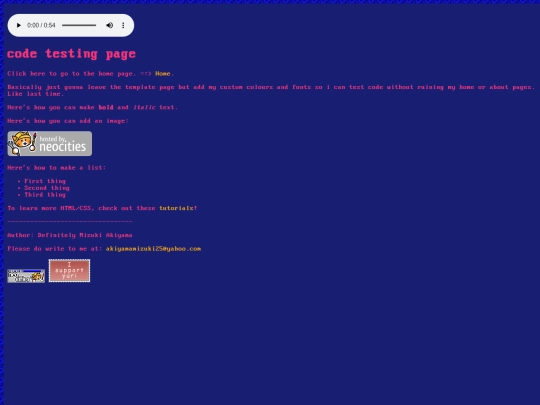The image size is (540, 405).
Task: Click the Please do write to me at text
Action: tap(55, 249)
